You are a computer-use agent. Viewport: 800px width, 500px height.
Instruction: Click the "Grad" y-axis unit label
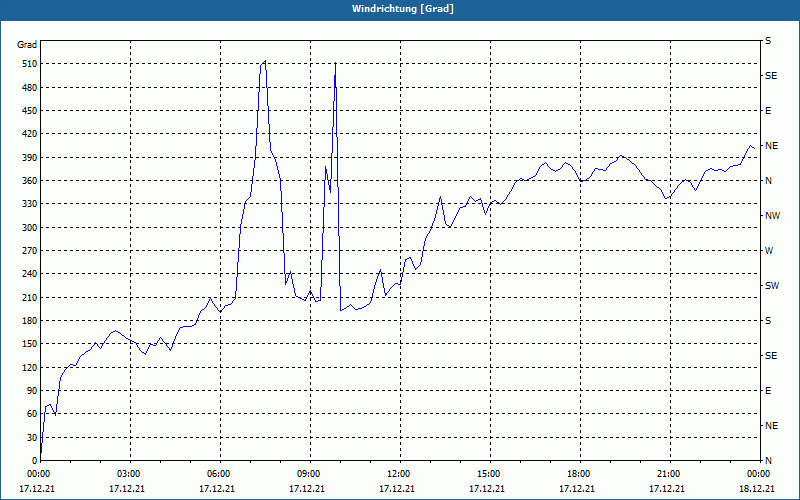(27, 45)
